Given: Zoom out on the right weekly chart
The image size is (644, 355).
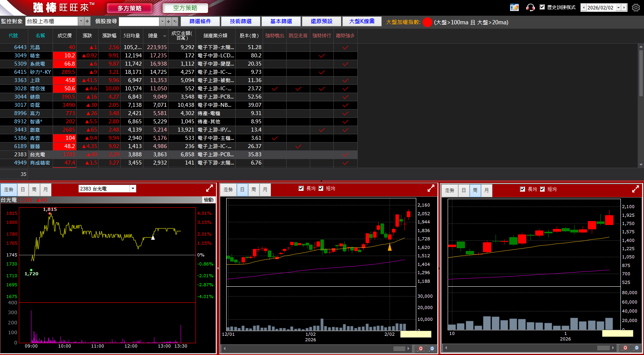Looking at the screenshot, I should pyautogui.click(x=636, y=348).
